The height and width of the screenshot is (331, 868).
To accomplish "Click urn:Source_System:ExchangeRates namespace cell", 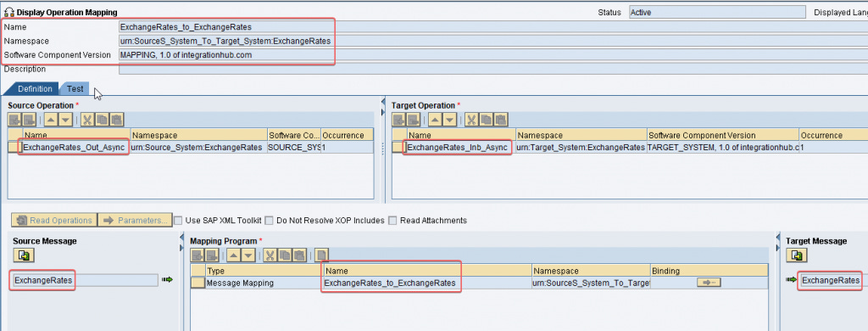I will (198, 148).
